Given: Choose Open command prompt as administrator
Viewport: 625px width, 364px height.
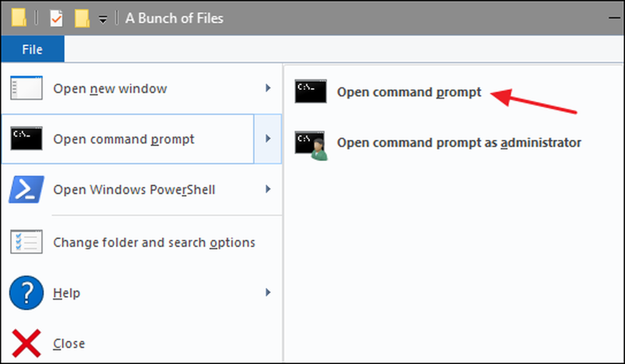Looking at the screenshot, I should coord(459,142).
